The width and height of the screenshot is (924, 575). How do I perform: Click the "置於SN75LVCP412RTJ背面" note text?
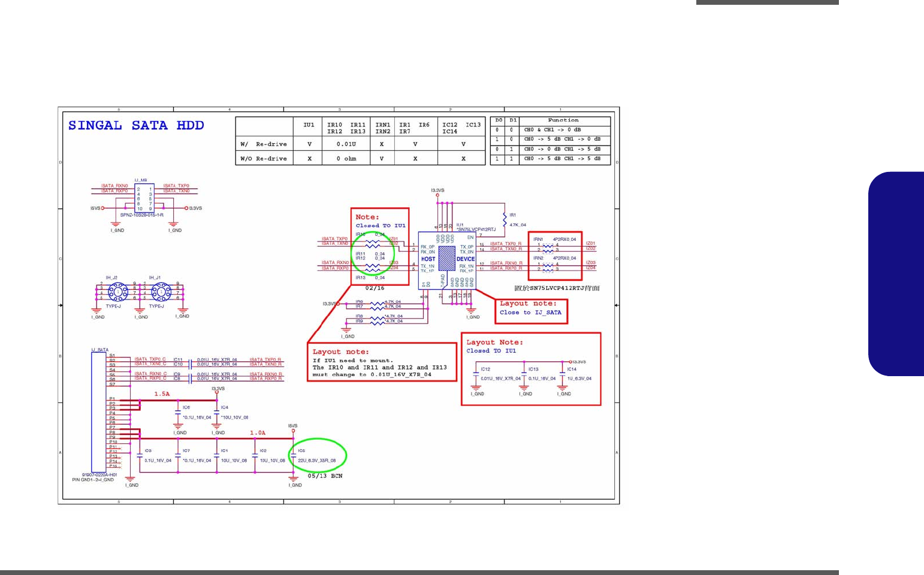click(x=557, y=289)
